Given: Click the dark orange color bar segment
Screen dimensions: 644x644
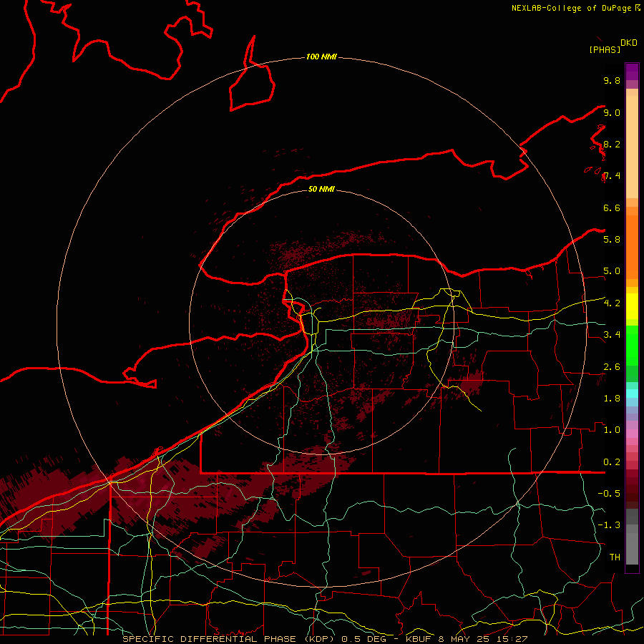Looking at the screenshot, I should tap(632, 247).
